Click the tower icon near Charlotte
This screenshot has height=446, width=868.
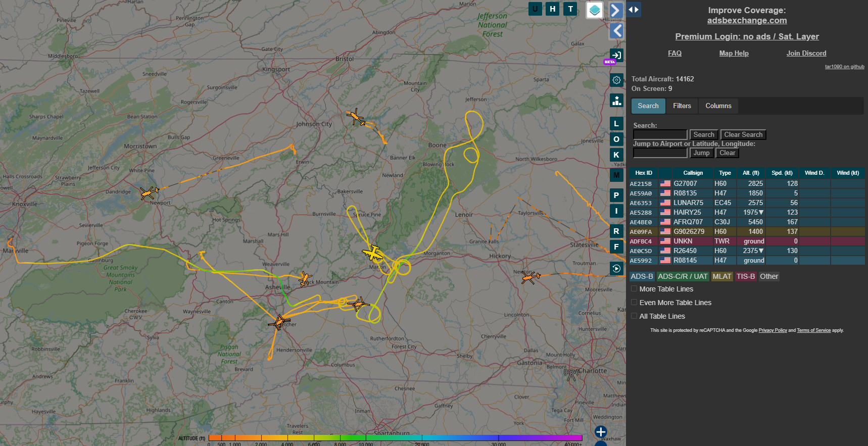pos(571,374)
